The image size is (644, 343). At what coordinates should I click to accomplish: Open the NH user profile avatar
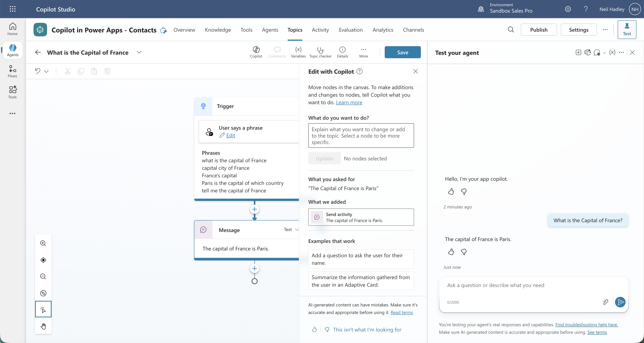tap(635, 9)
